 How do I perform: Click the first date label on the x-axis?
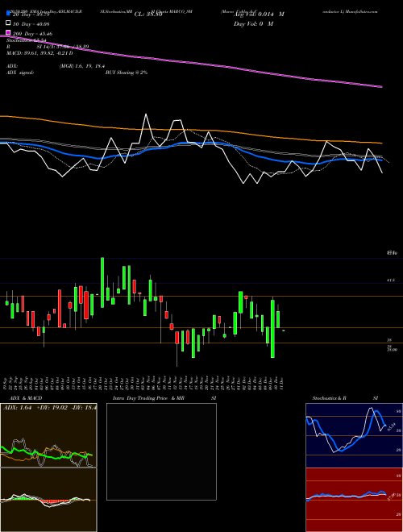(x=6, y=383)
